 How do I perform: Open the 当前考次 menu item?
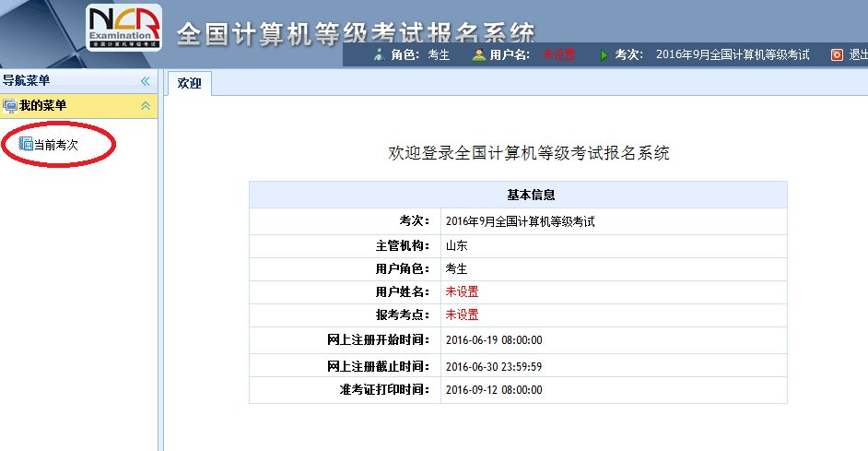click(56, 145)
